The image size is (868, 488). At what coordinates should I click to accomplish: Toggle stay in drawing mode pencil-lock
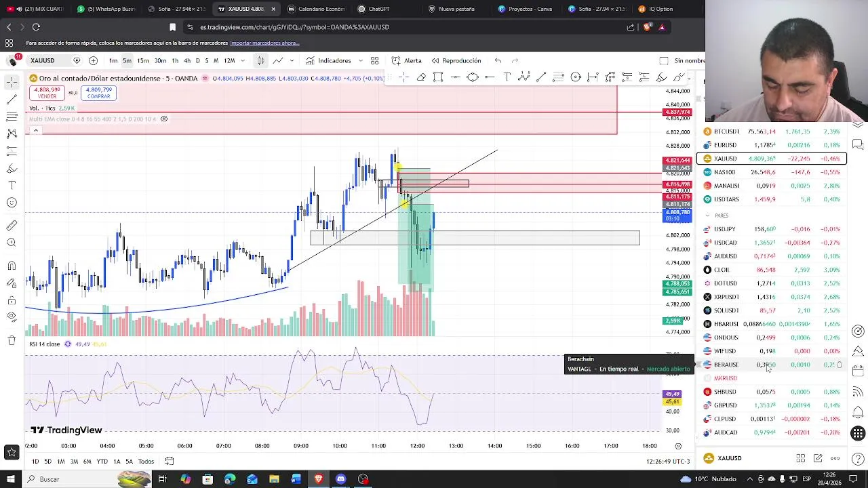click(12, 283)
